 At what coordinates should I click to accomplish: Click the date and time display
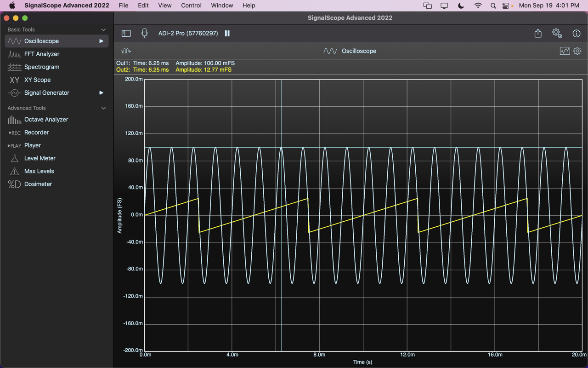pos(549,6)
